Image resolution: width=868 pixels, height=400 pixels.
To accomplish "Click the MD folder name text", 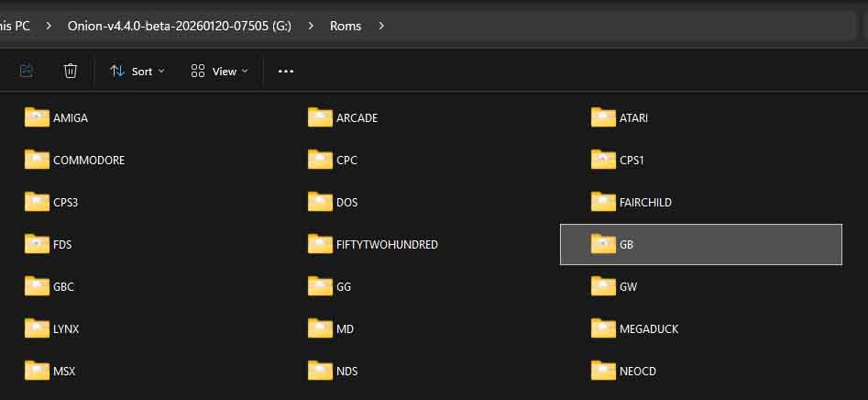I will [346, 329].
